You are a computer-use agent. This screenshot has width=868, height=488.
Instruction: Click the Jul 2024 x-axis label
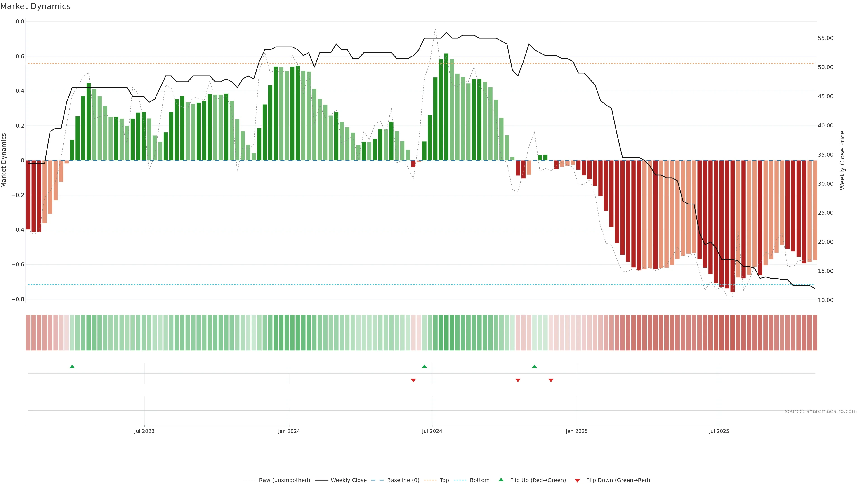click(x=432, y=431)
